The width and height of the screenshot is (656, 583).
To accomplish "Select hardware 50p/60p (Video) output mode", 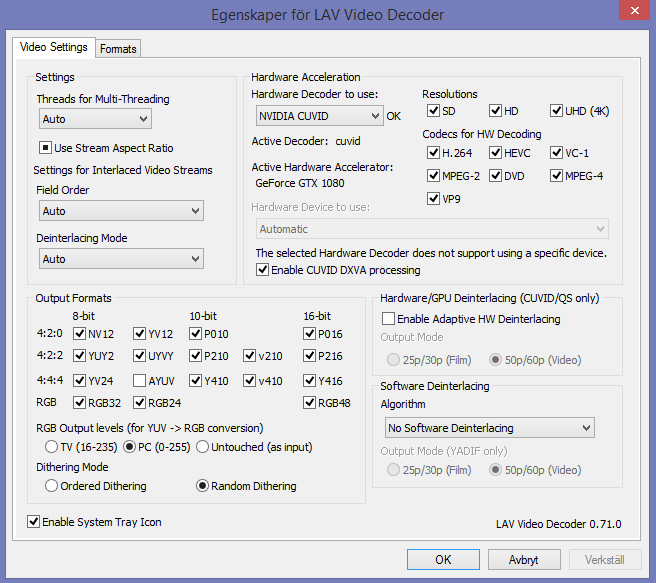I will point(495,360).
